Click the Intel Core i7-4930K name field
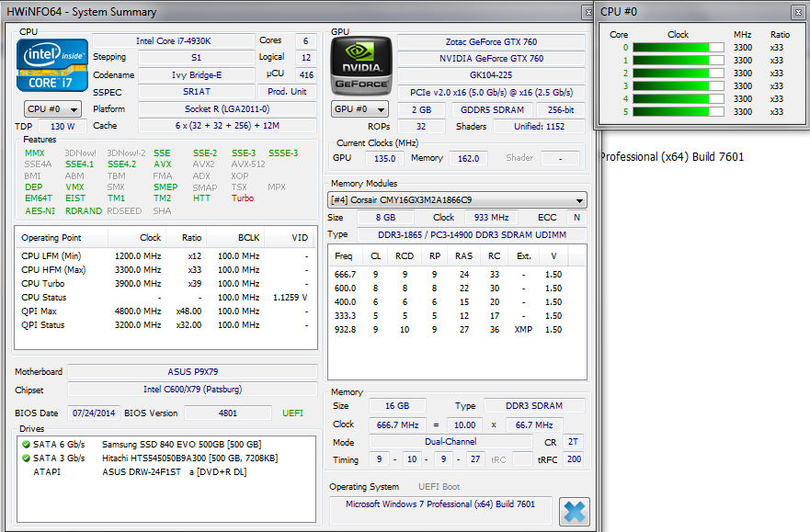 click(174, 41)
